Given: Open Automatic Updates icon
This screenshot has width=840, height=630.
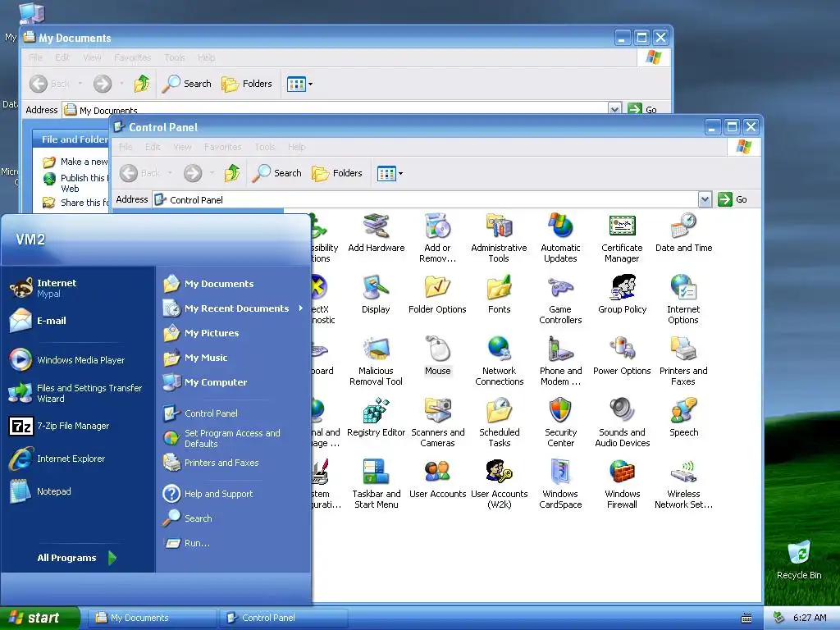Looking at the screenshot, I should (560, 239).
